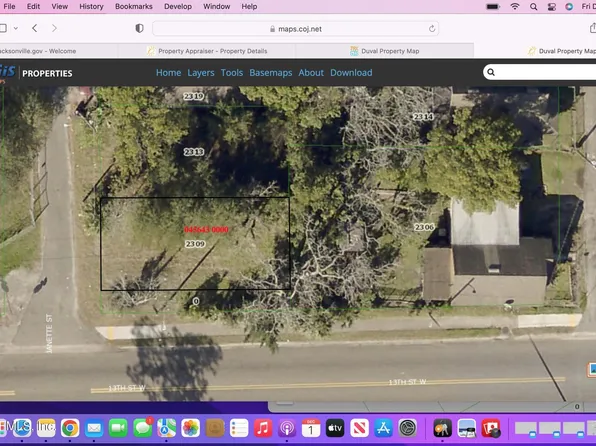Click the Safari back arrow
This screenshot has width=596, height=446.
tap(35, 28)
